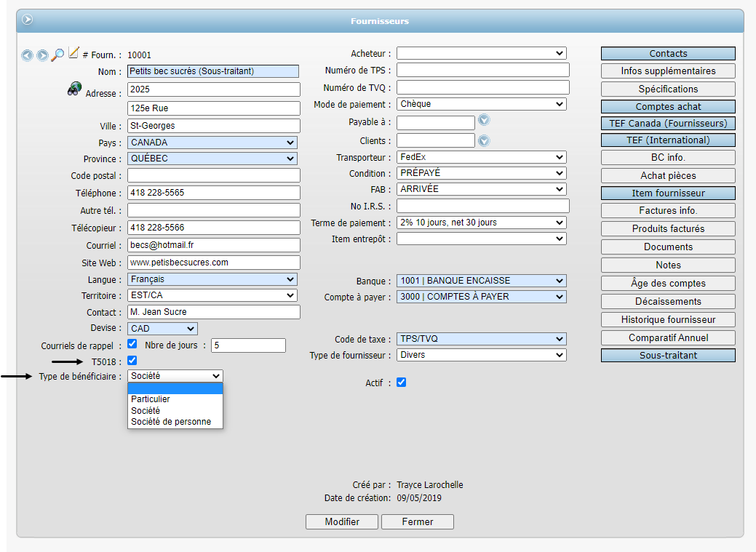This screenshot has height=552, width=756.
Task: Go to the previous supplier record
Action: tap(28, 55)
